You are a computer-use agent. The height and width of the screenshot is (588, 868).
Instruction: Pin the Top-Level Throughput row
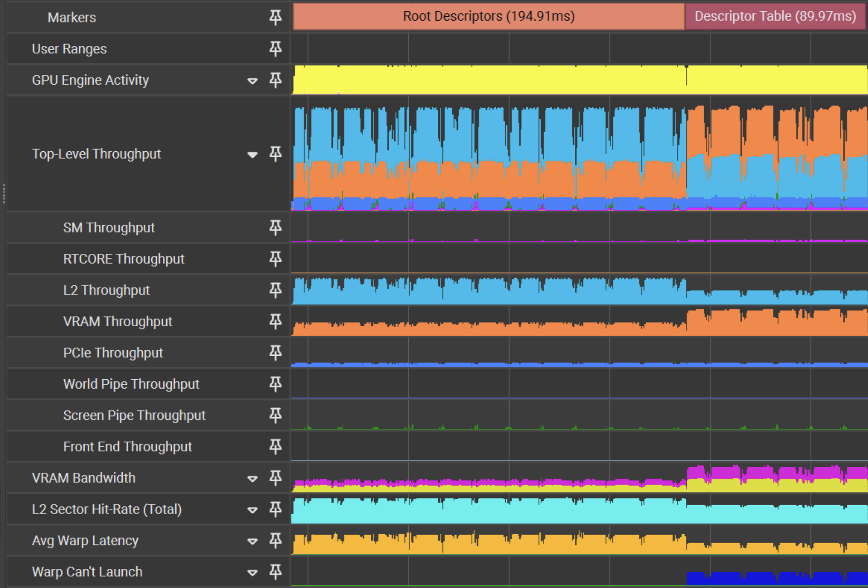(275, 154)
